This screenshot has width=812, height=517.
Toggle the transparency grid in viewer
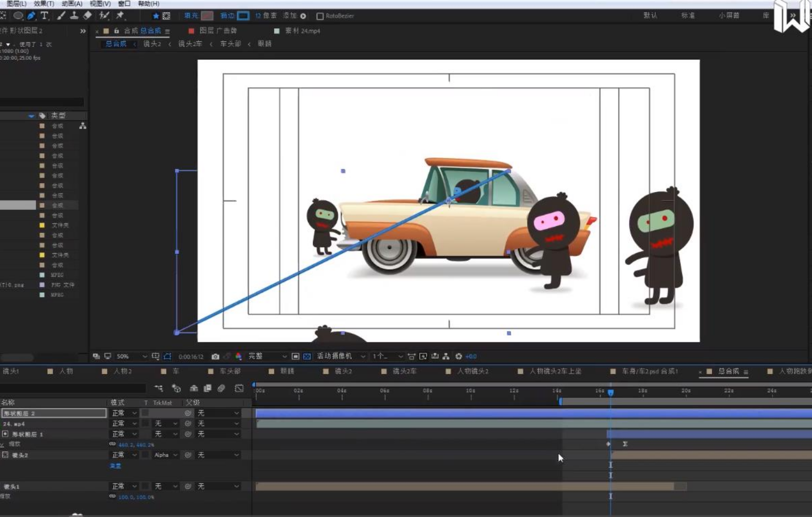click(307, 357)
